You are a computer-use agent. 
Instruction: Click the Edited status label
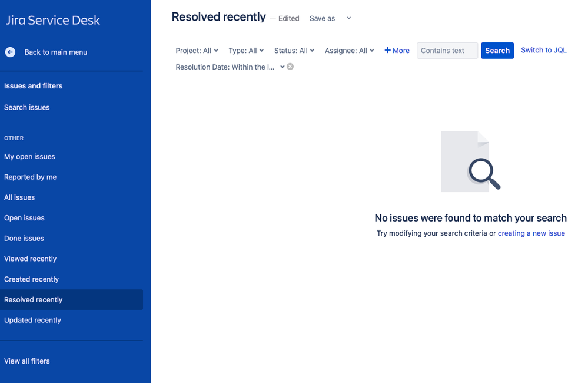point(289,18)
